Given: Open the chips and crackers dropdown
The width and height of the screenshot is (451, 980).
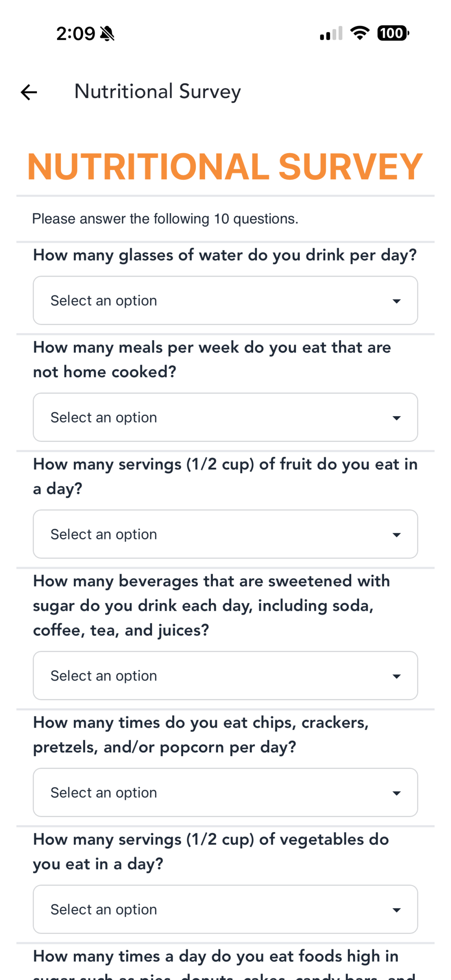Looking at the screenshot, I should [x=225, y=793].
